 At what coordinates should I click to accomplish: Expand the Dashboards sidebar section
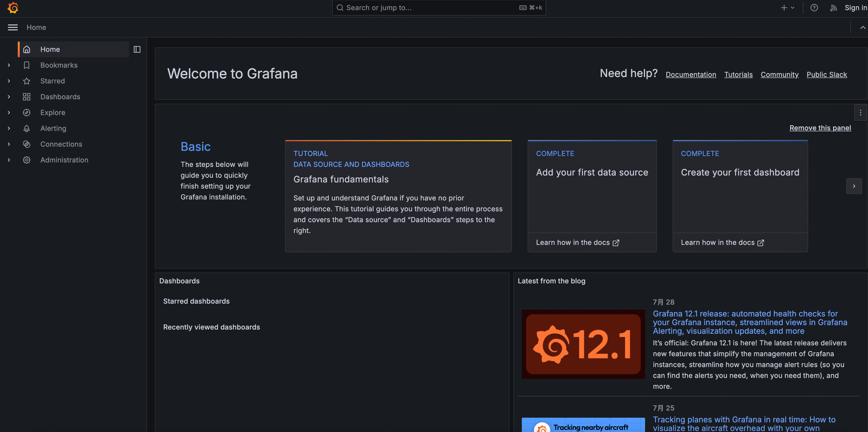[x=9, y=97]
